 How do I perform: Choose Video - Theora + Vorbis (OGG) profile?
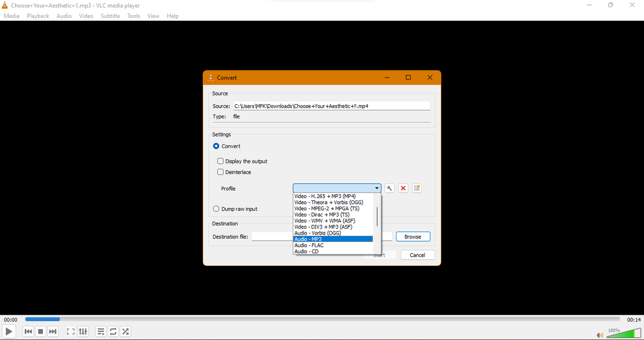[x=333, y=202]
